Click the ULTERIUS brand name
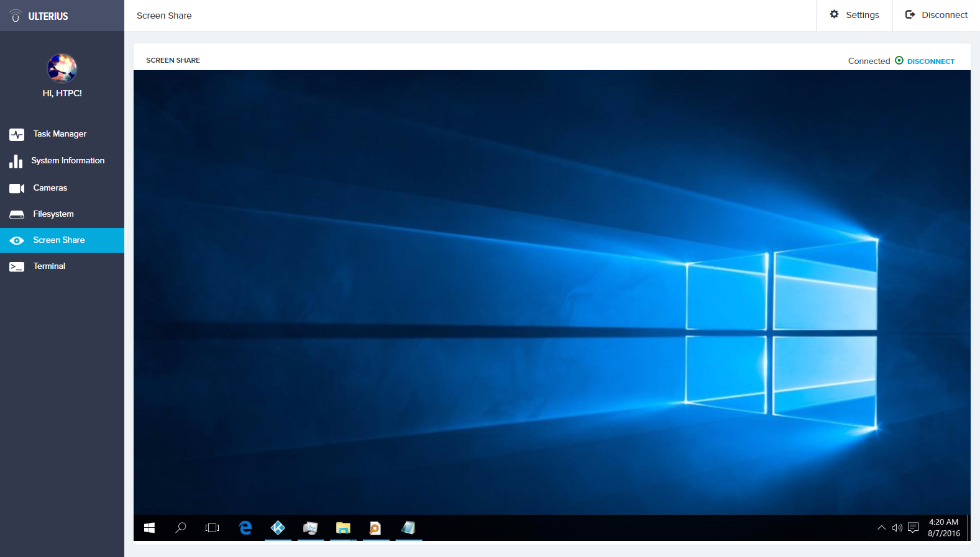Viewport: 980px width, 557px height. pyautogui.click(x=48, y=16)
